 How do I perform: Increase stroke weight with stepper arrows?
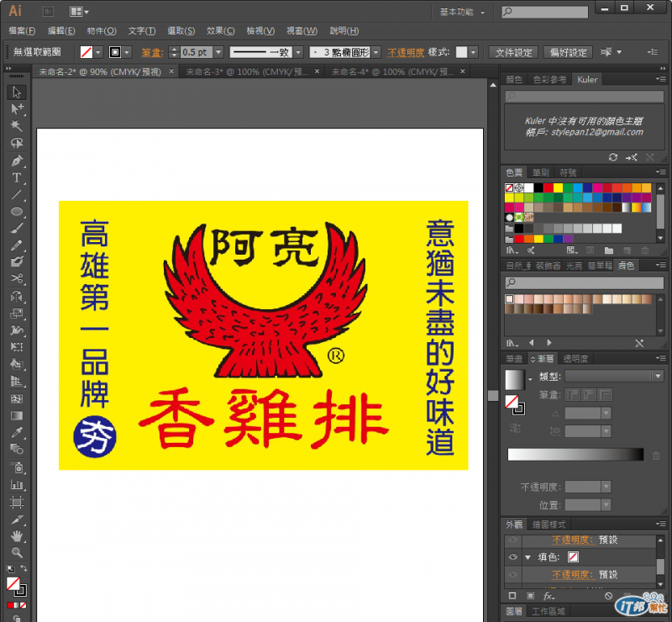point(174,50)
